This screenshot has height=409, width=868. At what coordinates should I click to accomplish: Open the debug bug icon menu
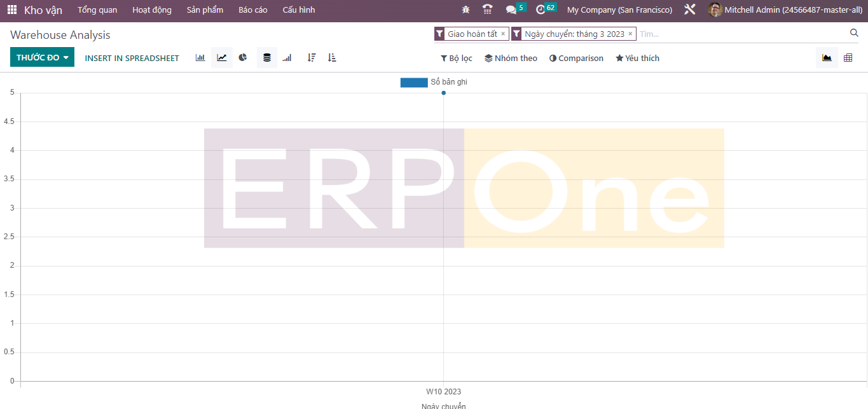pos(466,10)
